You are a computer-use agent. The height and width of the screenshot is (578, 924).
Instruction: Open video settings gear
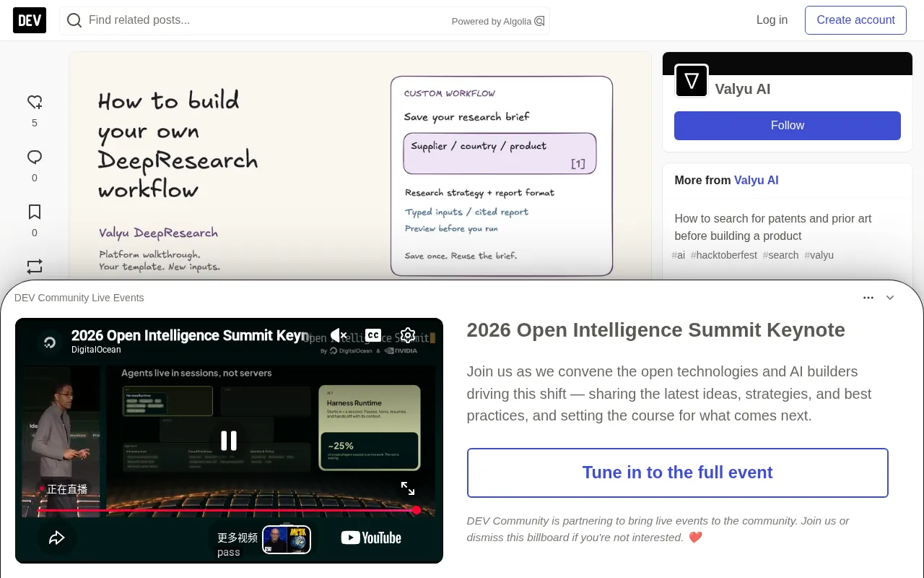tap(408, 335)
